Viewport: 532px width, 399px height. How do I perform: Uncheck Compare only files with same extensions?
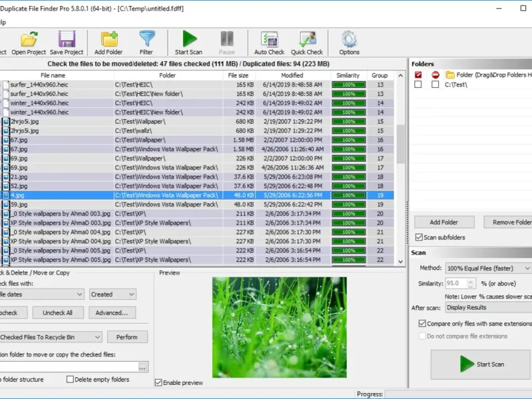tap(422, 323)
